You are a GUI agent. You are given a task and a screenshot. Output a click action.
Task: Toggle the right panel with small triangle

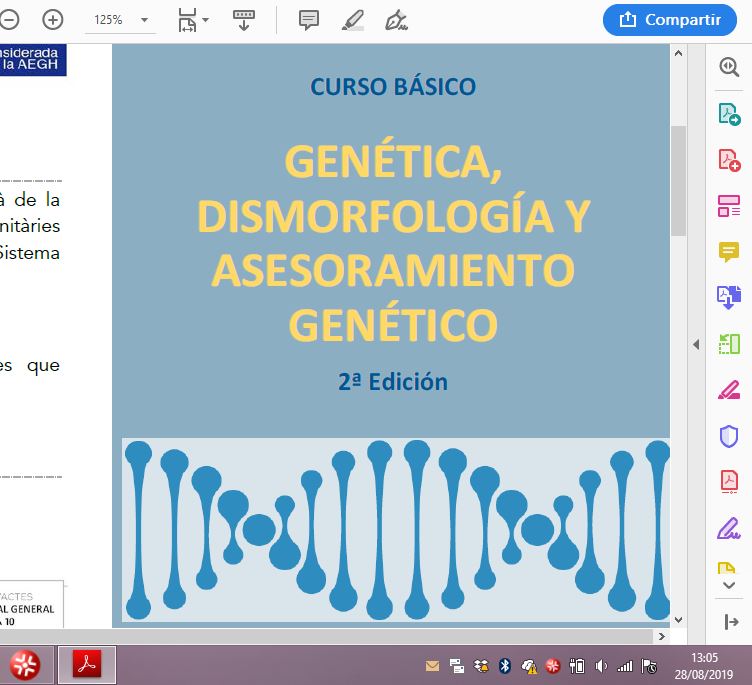click(696, 344)
